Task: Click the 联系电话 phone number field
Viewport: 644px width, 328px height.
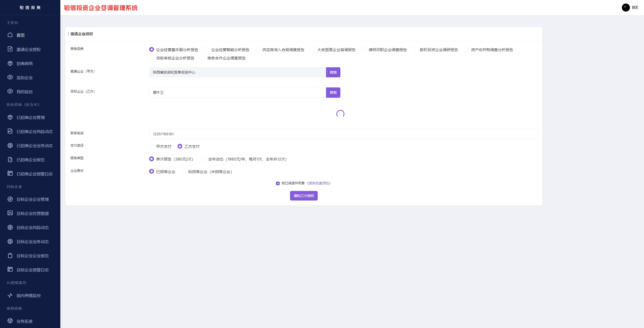Action: 343,134
